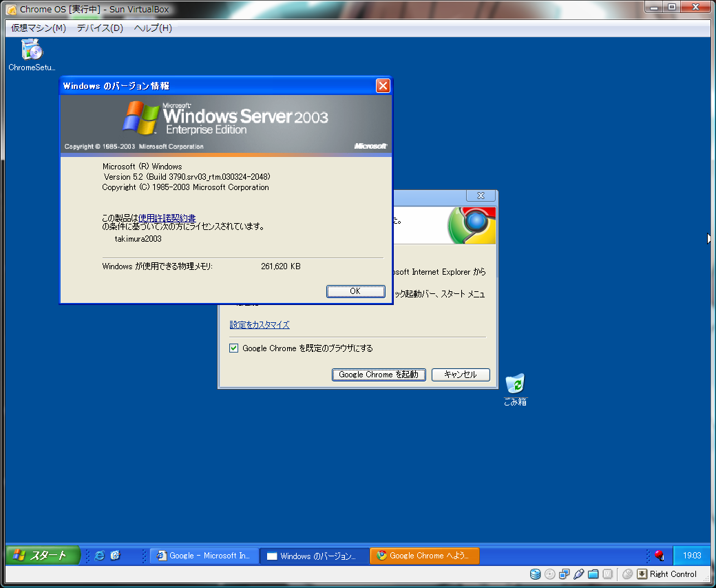Click the USB devices status icon

coord(578,574)
